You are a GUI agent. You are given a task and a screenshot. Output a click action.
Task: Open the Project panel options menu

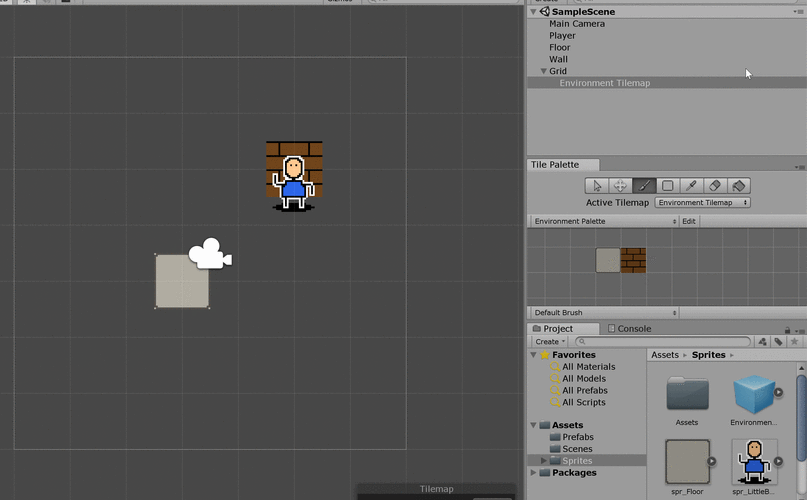coord(799,331)
